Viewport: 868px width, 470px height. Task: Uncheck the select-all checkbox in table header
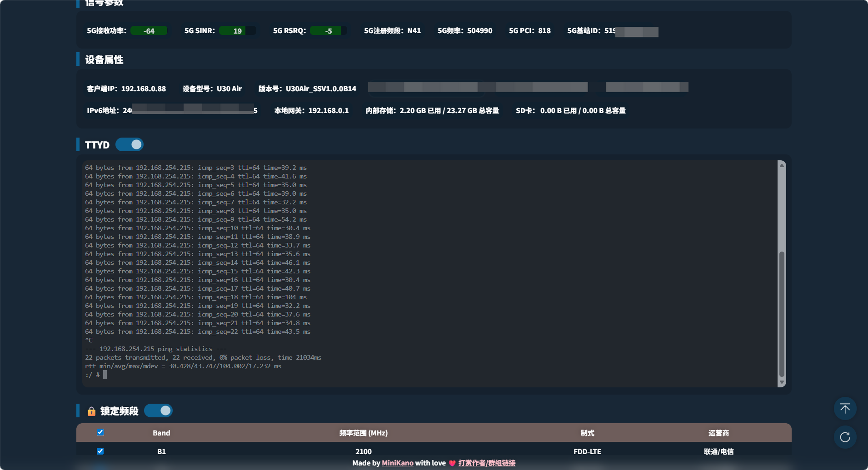[x=100, y=432]
